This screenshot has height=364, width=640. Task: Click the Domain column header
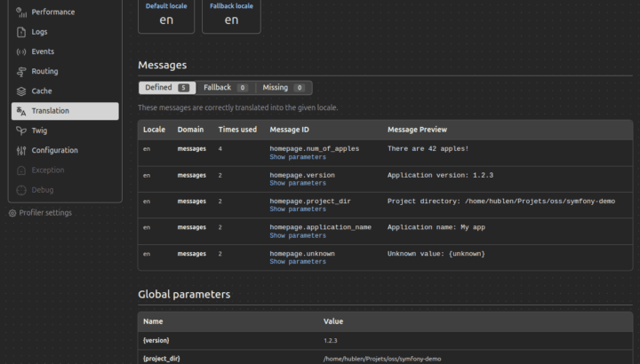point(190,130)
